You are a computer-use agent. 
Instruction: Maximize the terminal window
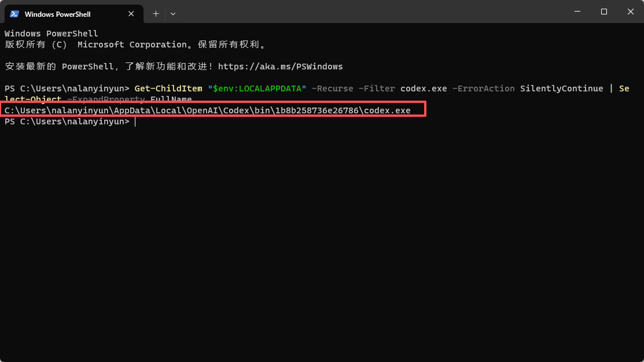coord(603,12)
